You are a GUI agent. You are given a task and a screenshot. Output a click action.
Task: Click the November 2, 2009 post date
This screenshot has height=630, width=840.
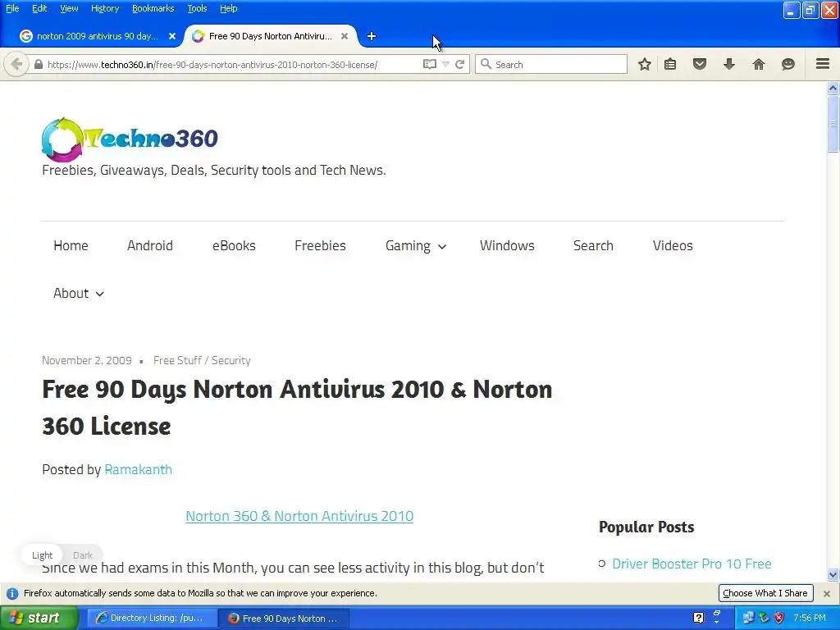coord(87,361)
